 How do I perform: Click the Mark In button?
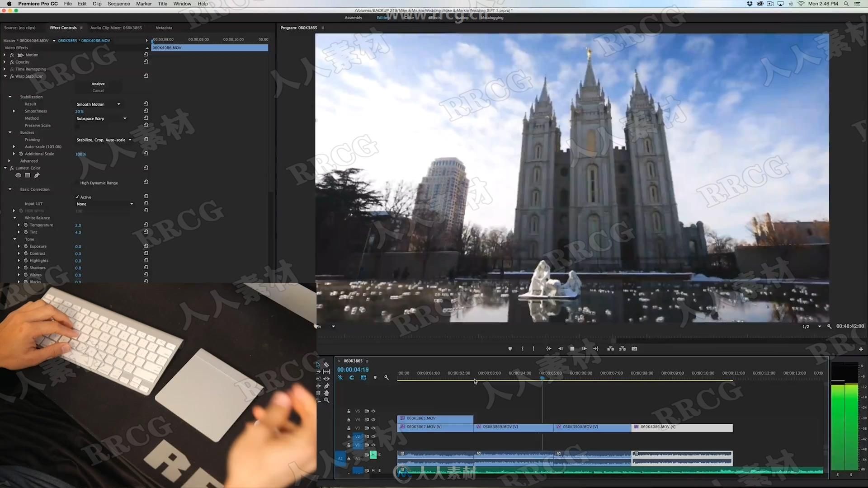coord(522,349)
